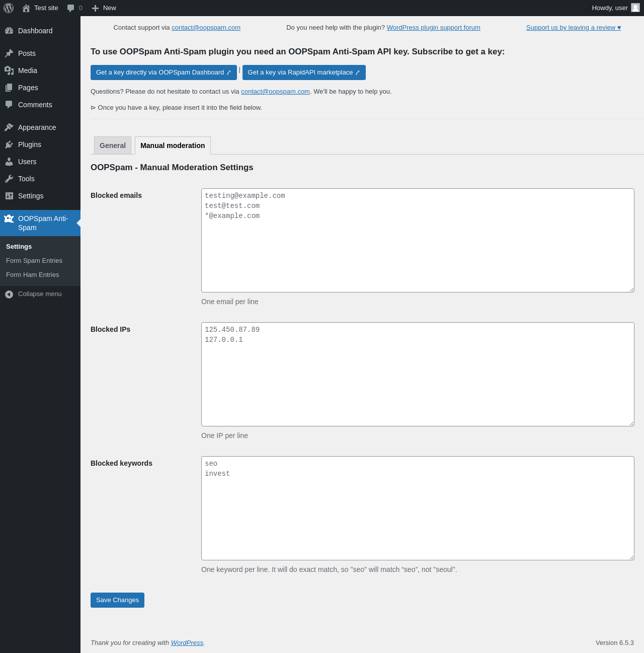
Task: Click the Pages icon in sidebar
Action: [9, 88]
